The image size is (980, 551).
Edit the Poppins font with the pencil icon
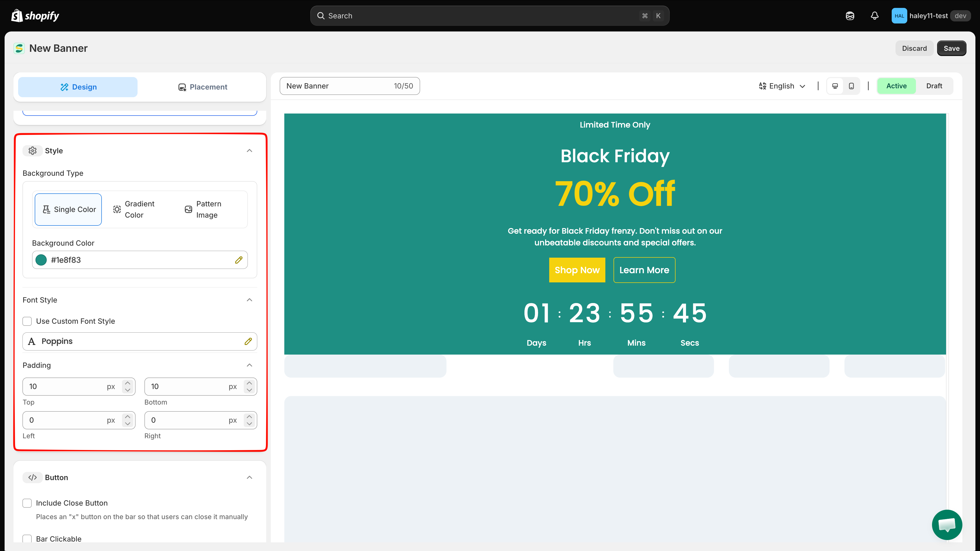pos(248,341)
